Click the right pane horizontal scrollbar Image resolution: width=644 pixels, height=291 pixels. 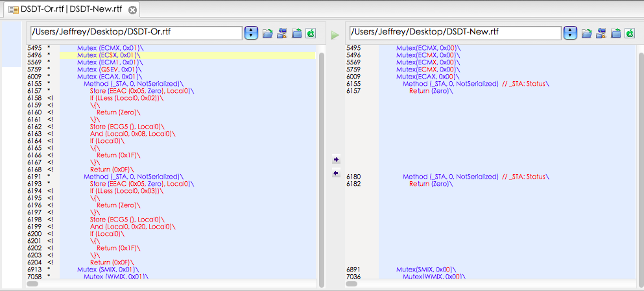[491, 284]
